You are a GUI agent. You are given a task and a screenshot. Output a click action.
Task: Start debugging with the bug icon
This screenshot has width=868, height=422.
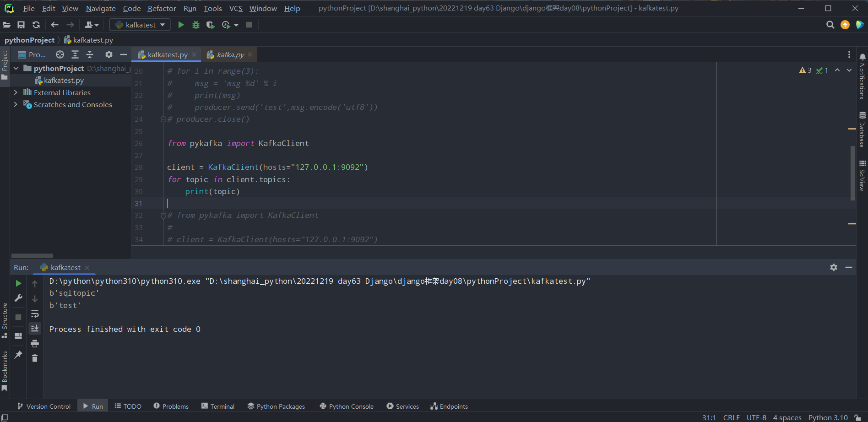(x=196, y=25)
